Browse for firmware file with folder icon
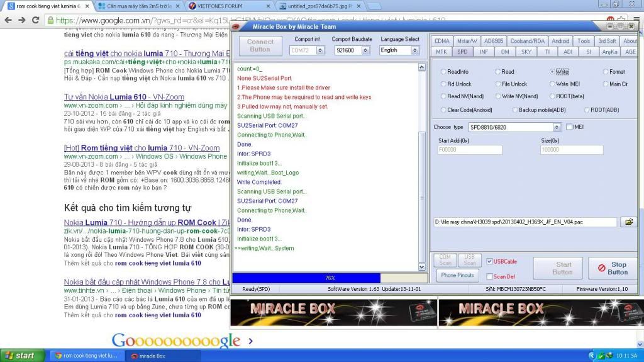644x362 pixels. click(629, 222)
